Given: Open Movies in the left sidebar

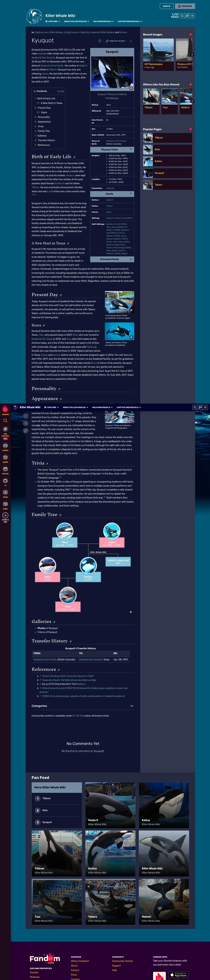Looking at the screenshot, I should click(5, 470).
